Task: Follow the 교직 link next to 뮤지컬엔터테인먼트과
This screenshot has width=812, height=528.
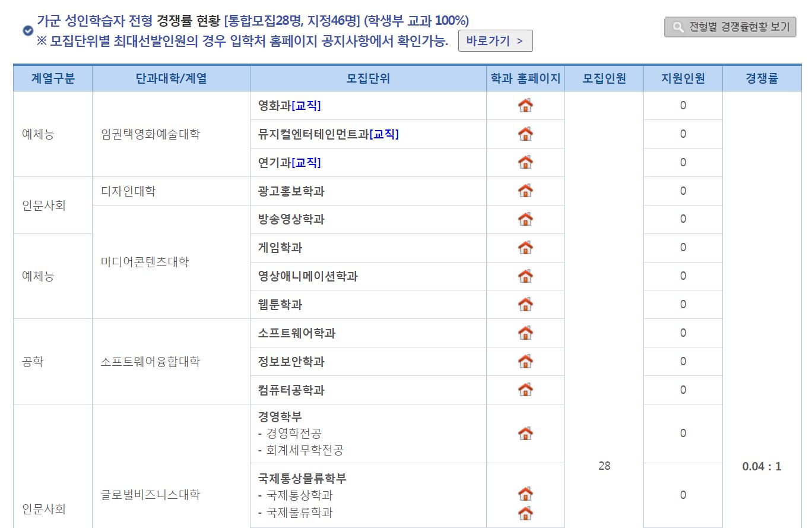Action: pos(384,134)
